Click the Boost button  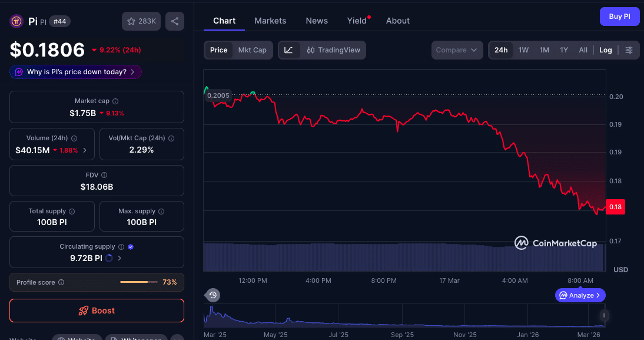tap(97, 311)
